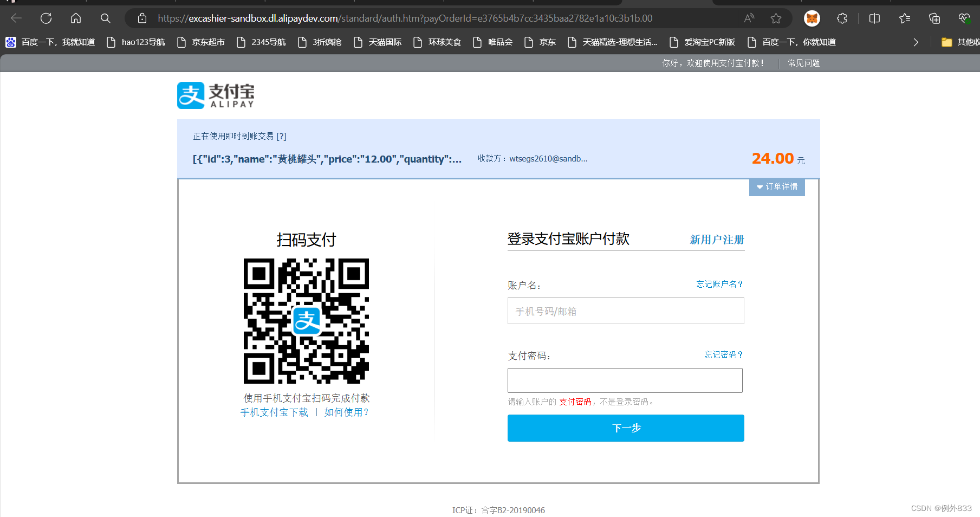Open the browser essentials heart icon
Viewport: 980px width, 517px height.
pos(964,18)
